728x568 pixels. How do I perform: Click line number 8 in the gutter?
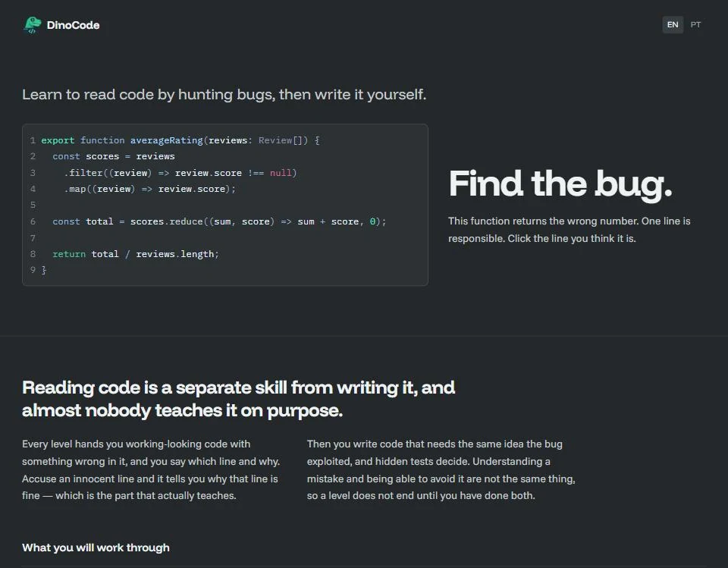click(33, 254)
